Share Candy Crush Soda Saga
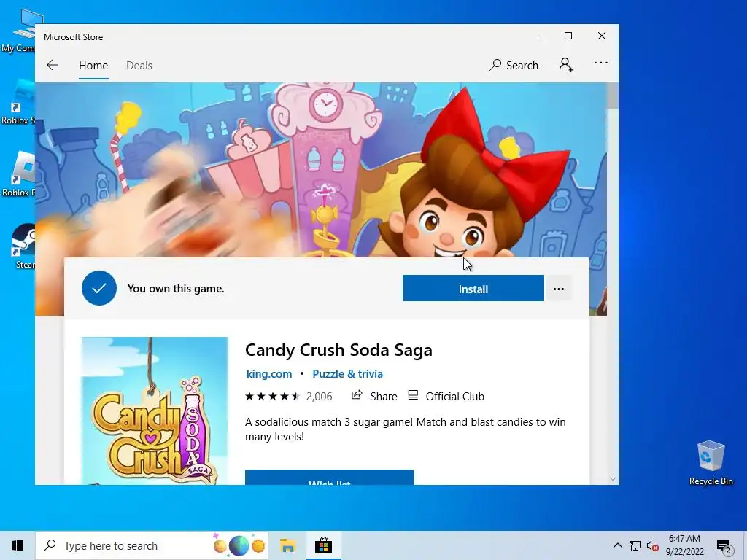Image resolution: width=747 pixels, height=560 pixels. (x=374, y=396)
